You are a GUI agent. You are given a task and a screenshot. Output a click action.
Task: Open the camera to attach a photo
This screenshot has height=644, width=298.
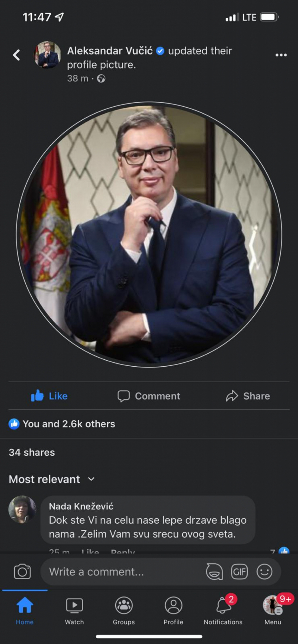click(x=22, y=571)
